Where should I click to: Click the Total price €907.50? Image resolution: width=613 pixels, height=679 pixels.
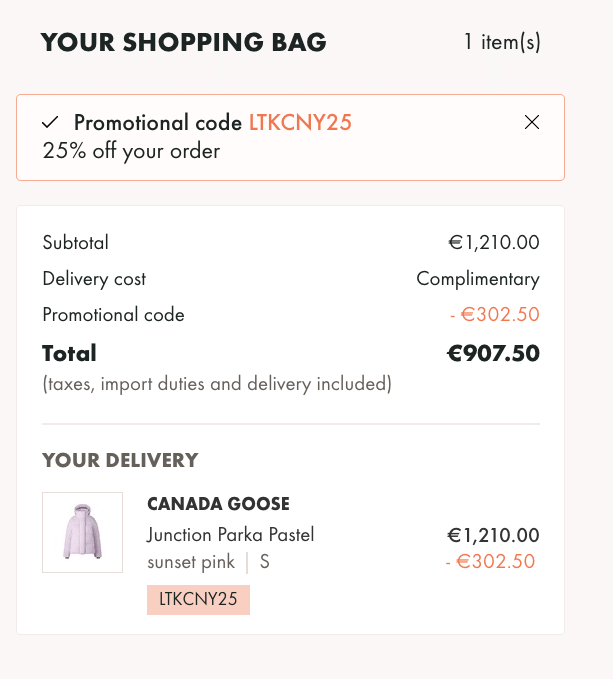[493, 353]
